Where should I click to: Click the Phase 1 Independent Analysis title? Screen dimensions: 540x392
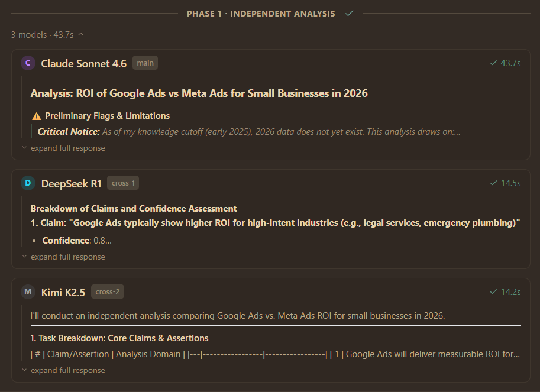[x=261, y=13]
